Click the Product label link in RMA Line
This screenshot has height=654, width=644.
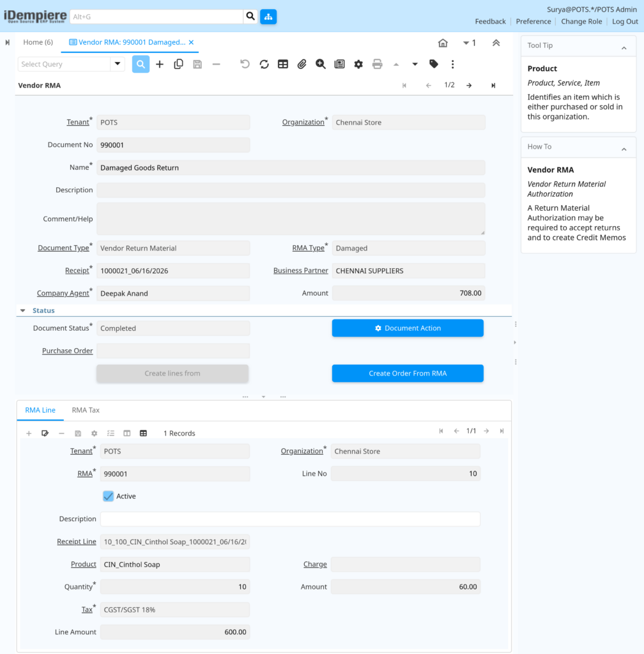(84, 564)
